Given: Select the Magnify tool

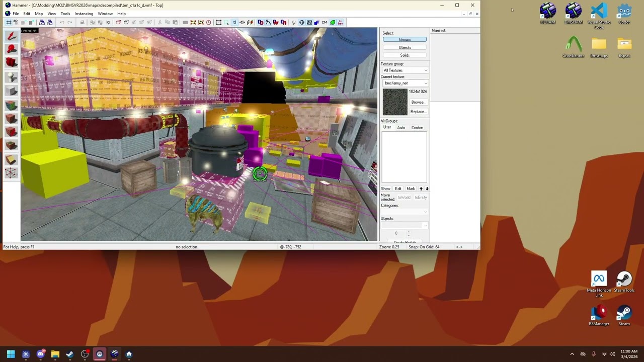Looking at the screenshot, I should 11,49.
